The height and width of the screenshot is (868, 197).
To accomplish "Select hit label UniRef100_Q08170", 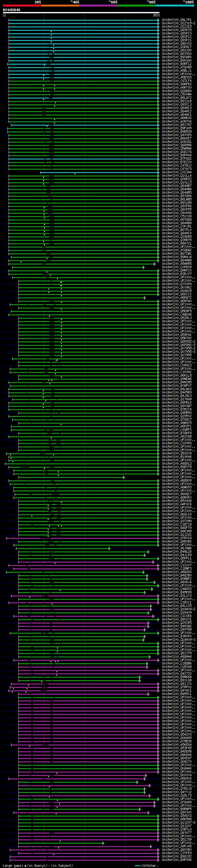I will tap(177, 761).
